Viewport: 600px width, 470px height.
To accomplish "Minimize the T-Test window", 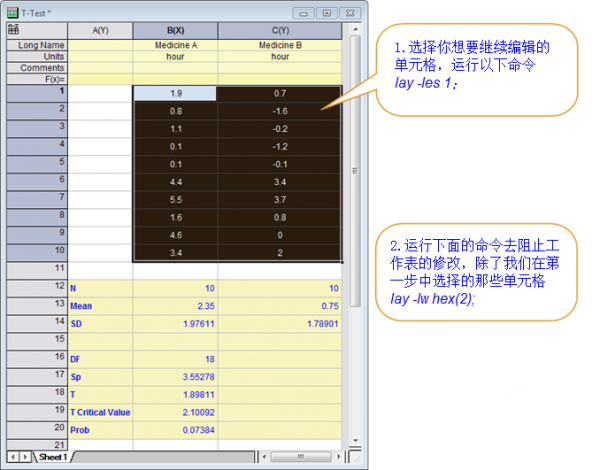I will click(303, 13).
